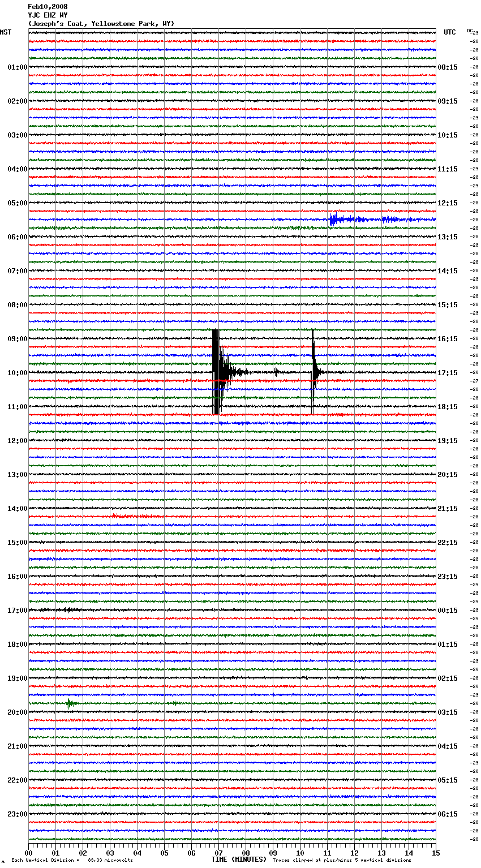Screen dimensions: 481x868
Task: Click the traces clipped footnote text
Action: (342, 861)
